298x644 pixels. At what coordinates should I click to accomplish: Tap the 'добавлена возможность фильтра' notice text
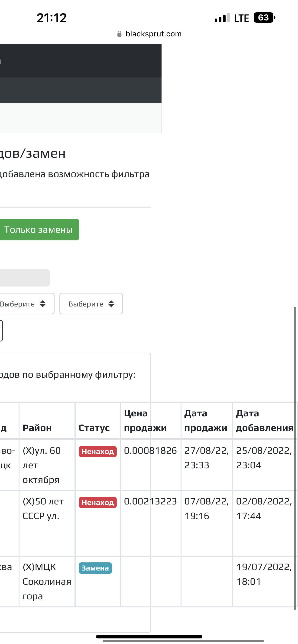coord(74,174)
